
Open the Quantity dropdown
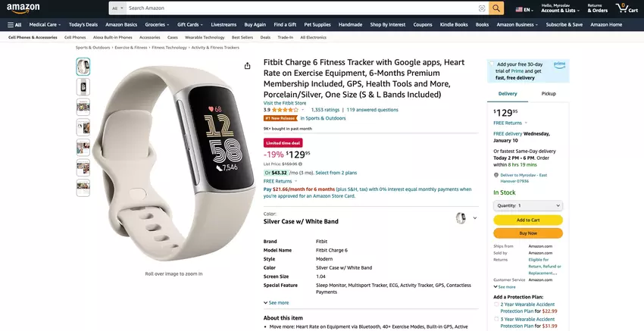(x=528, y=205)
